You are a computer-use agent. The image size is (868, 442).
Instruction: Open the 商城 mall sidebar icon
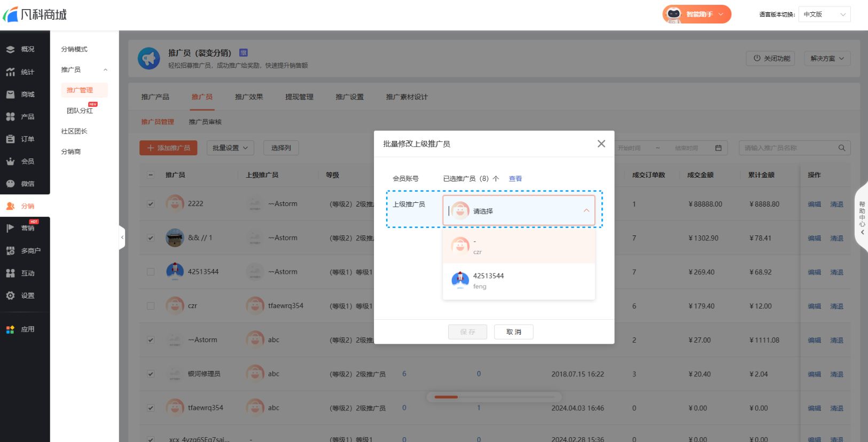click(x=10, y=94)
